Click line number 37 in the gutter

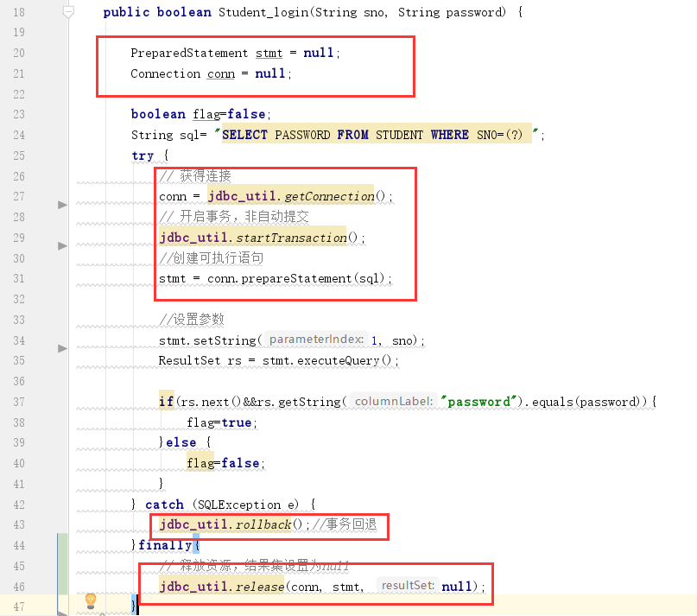[19, 402]
